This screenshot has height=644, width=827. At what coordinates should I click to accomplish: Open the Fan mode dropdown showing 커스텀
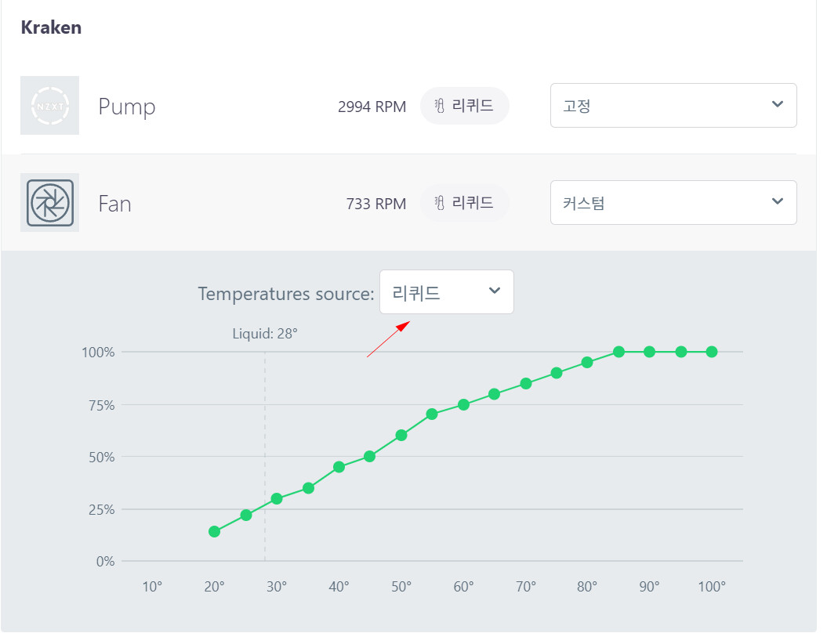click(x=673, y=203)
